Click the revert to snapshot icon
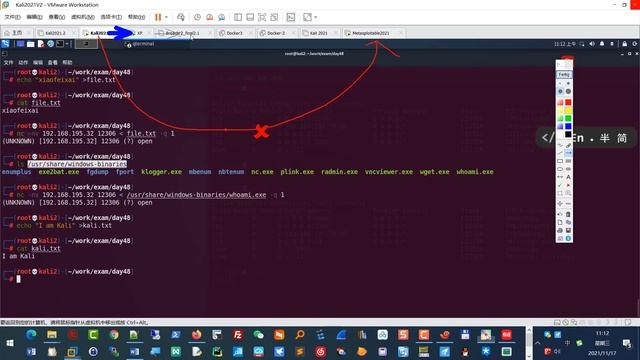This screenshot has height=360, width=640. coord(209,17)
